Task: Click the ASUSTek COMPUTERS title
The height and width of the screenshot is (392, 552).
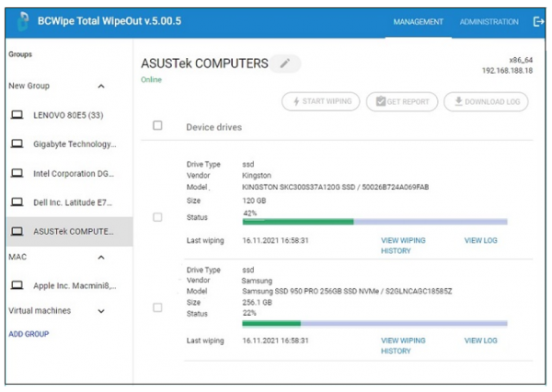Action: point(204,63)
